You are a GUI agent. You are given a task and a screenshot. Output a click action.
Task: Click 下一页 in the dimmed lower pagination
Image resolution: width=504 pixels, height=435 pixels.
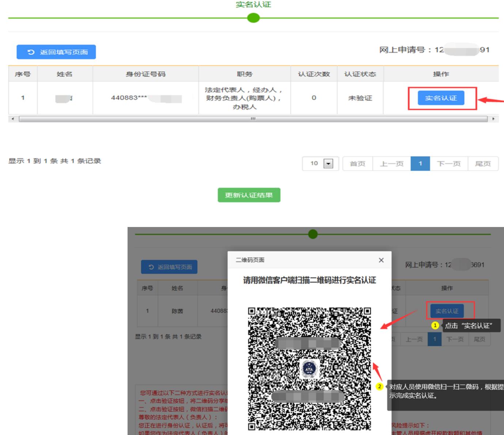[x=455, y=339]
